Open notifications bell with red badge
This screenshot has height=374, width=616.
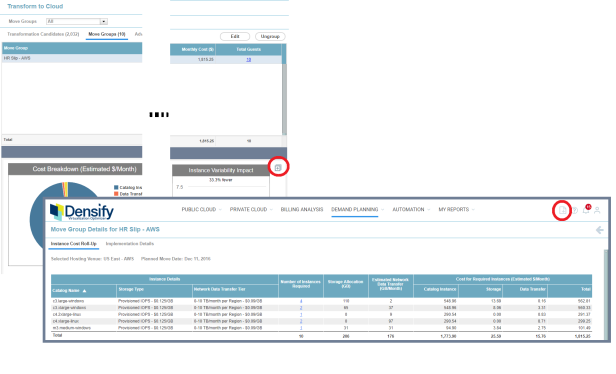click(586, 209)
